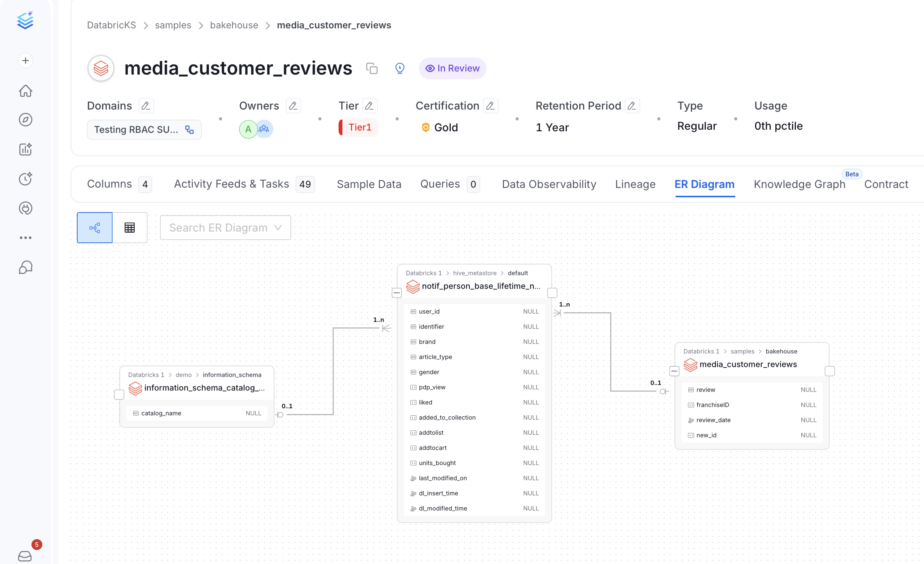Go to DatabricKS breadcrumb

point(111,25)
